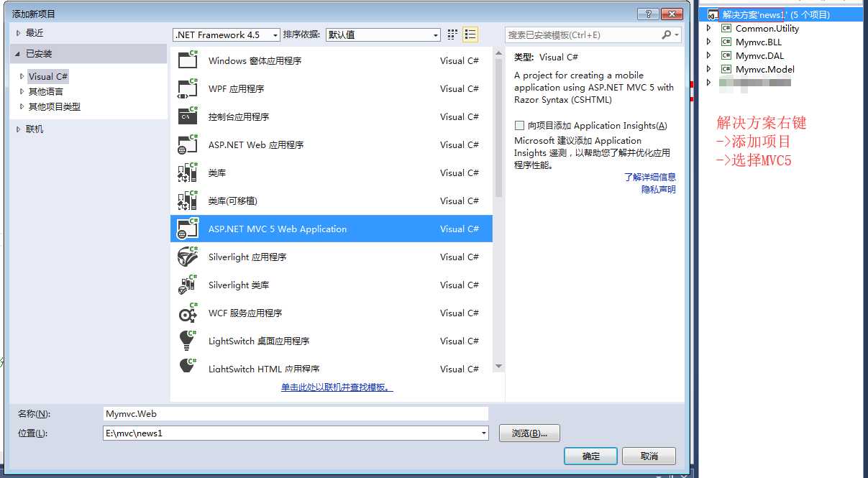Viewport: 868px width, 478px height.
Task: Select the LightSwitch 桌面应用程序 template icon
Action: tap(188, 341)
